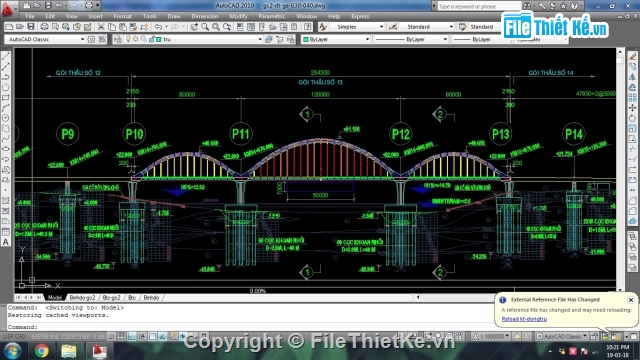The width and height of the screenshot is (640, 360).
Task: Click the Save icon in the toolbar
Action: point(31,27)
